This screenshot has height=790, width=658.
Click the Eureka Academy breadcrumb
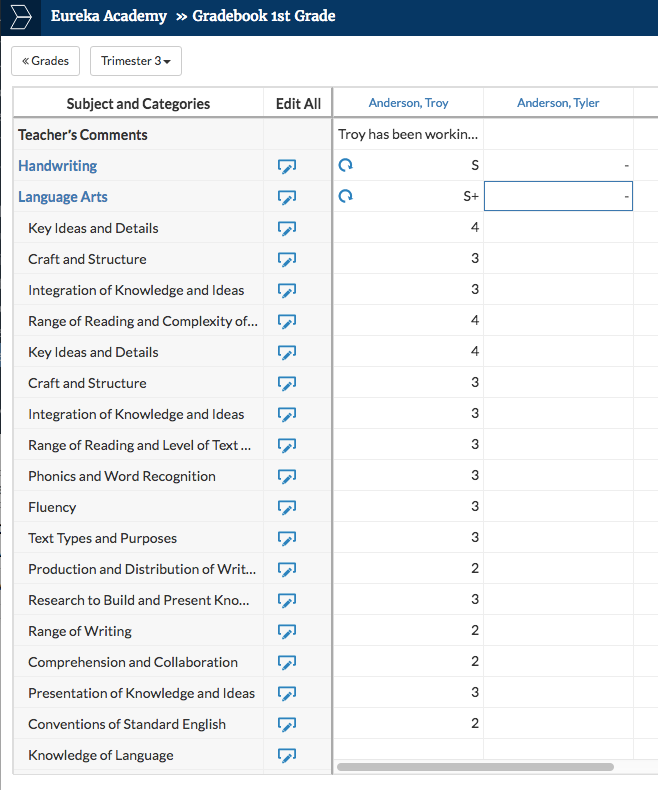[108, 16]
